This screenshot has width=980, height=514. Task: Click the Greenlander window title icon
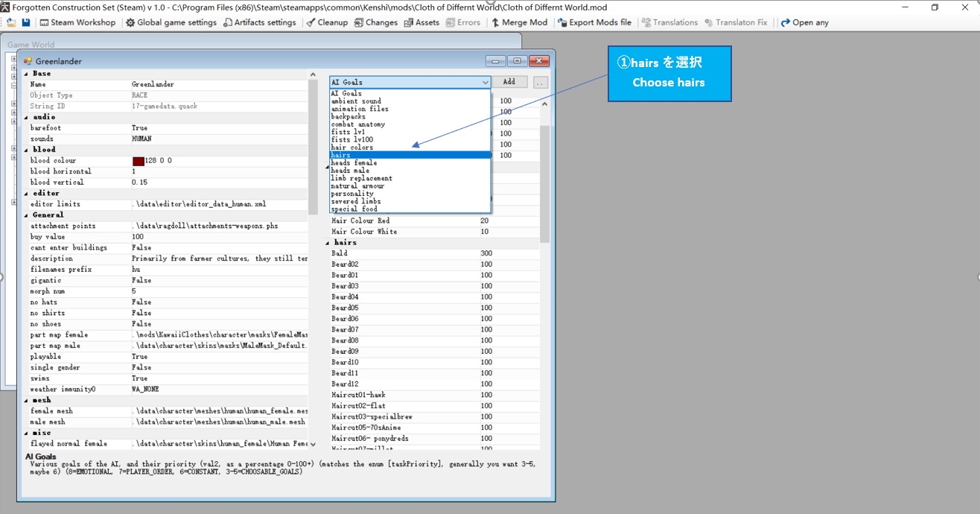click(28, 61)
